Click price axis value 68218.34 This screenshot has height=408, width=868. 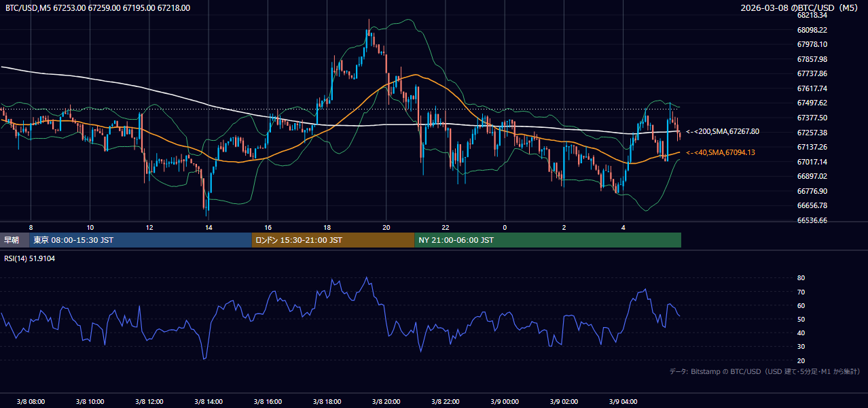(812, 15)
